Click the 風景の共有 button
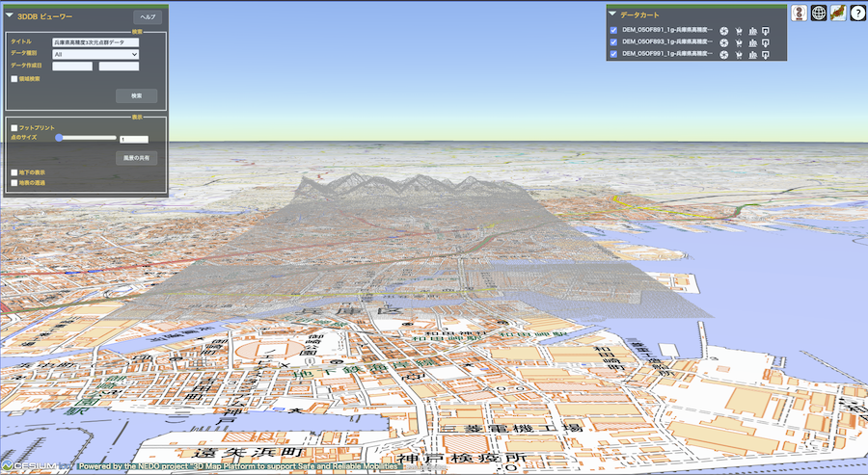 (x=136, y=157)
